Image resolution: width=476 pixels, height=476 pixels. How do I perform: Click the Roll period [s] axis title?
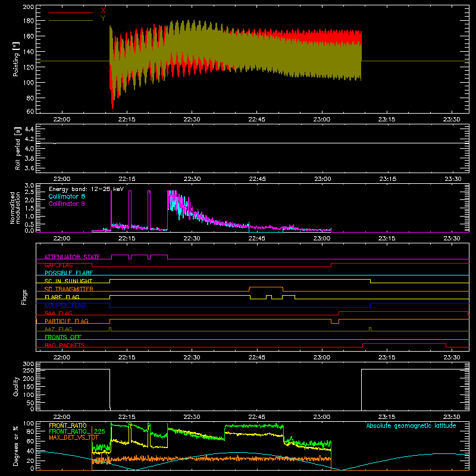[x=17, y=148]
